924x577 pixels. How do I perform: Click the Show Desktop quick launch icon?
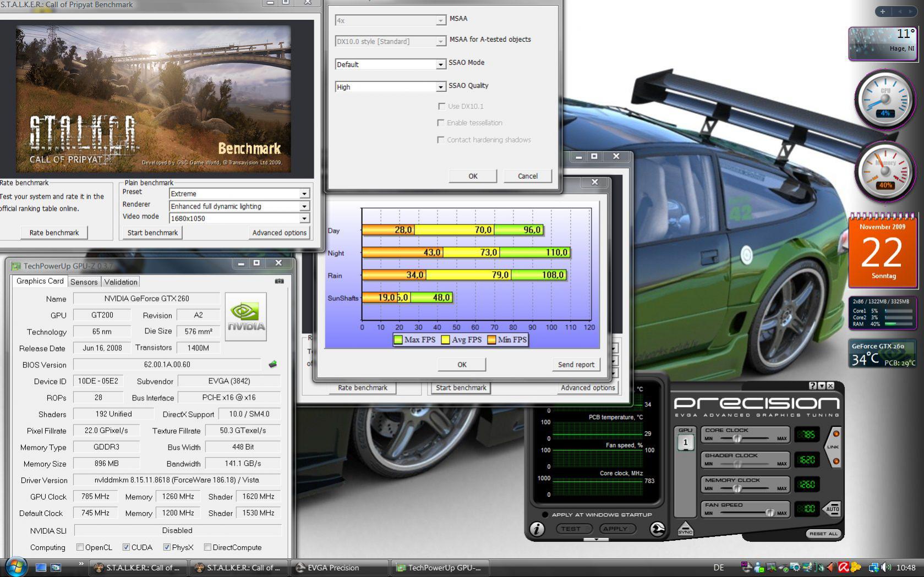(x=41, y=567)
